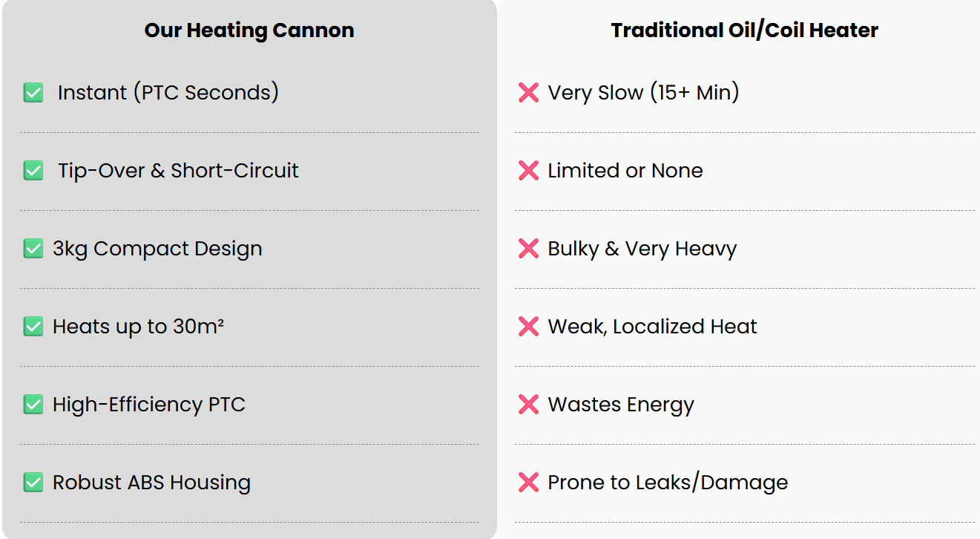The width and height of the screenshot is (980, 539).
Task: Click the red X next to Prone to Leaks/Damage
Action: click(528, 483)
